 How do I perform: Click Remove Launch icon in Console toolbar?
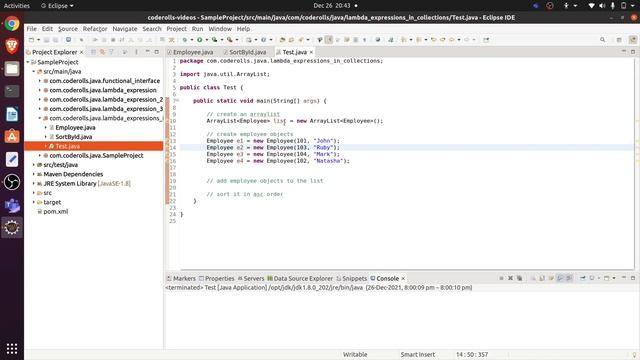tap(510, 278)
